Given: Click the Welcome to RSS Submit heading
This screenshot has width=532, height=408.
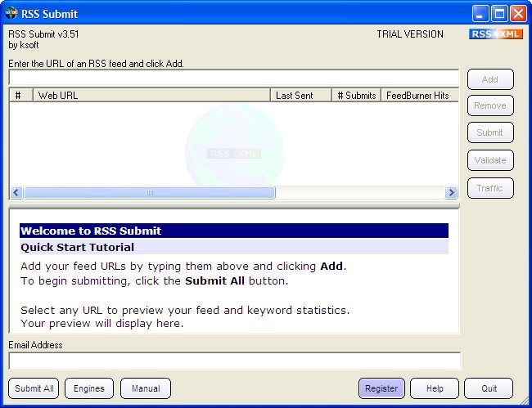Looking at the screenshot, I should pos(91,231).
